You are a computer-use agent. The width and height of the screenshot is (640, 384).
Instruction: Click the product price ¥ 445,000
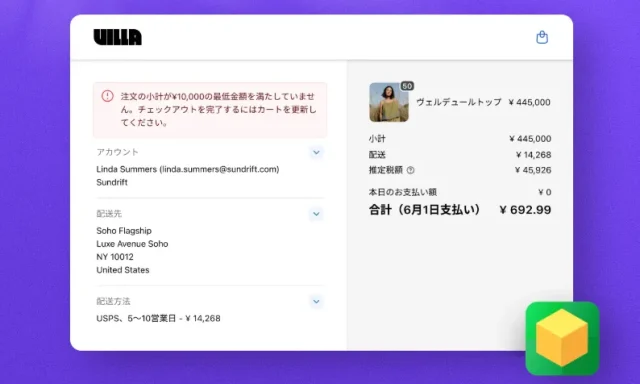(529, 102)
